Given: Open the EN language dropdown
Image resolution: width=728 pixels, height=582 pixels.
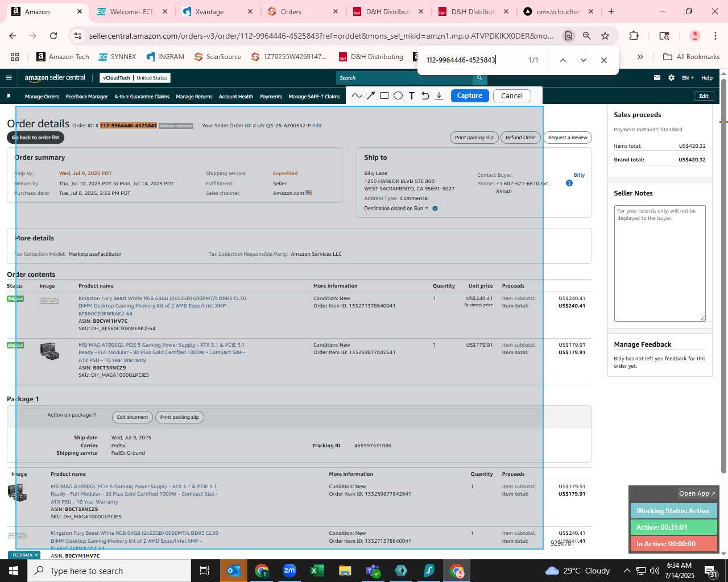Looking at the screenshot, I should (x=688, y=78).
